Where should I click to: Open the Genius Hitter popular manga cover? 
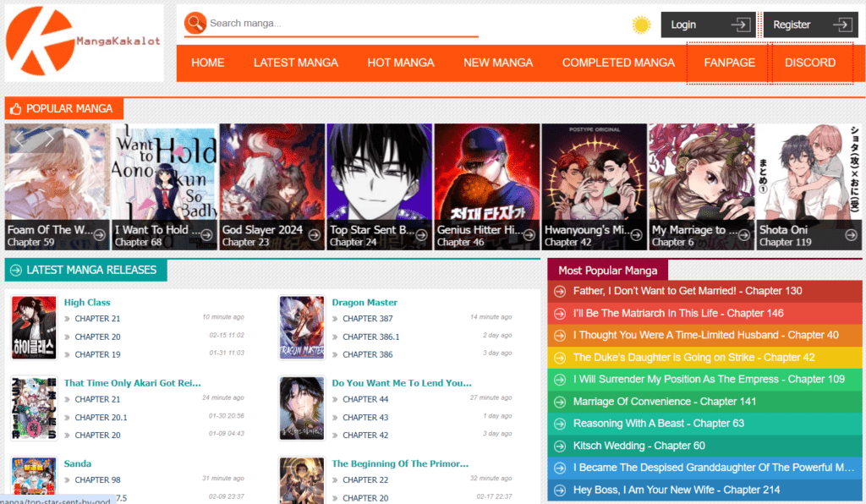(x=486, y=187)
